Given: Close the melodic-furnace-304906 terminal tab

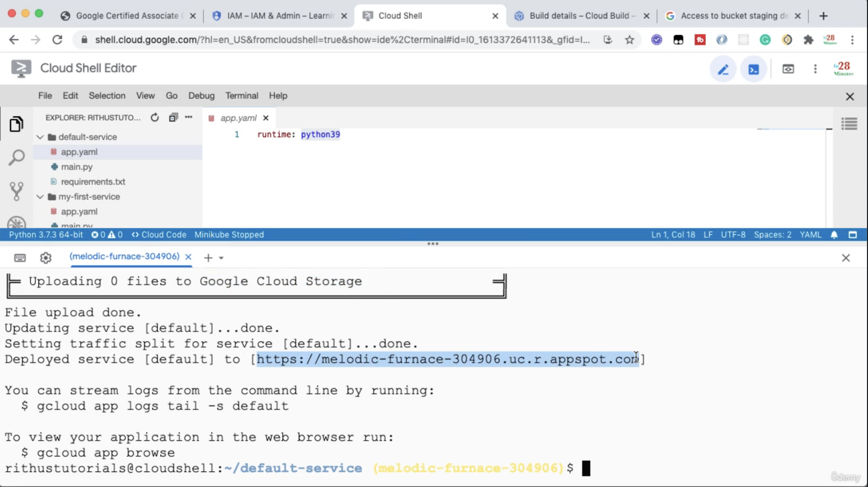Looking at the screenshot, I should pos(188,257).
